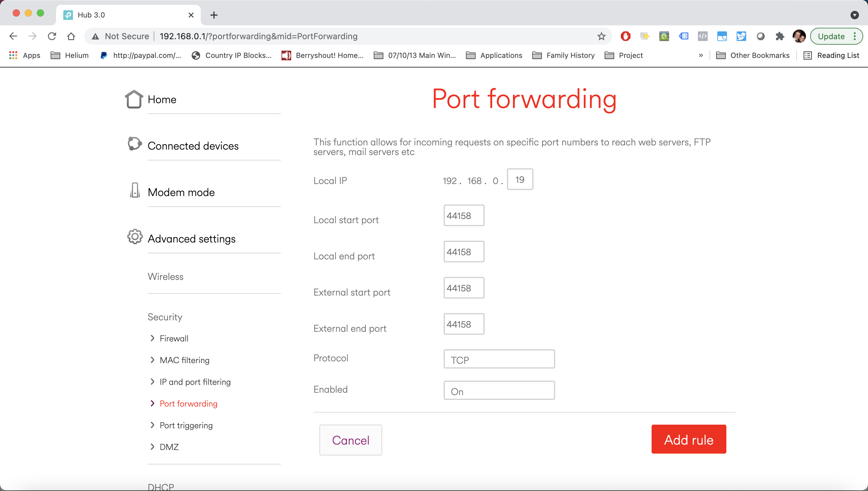The image size is (868, 491).
Task: Select Port triggering in Security menu
Action: tap(186, 425)
